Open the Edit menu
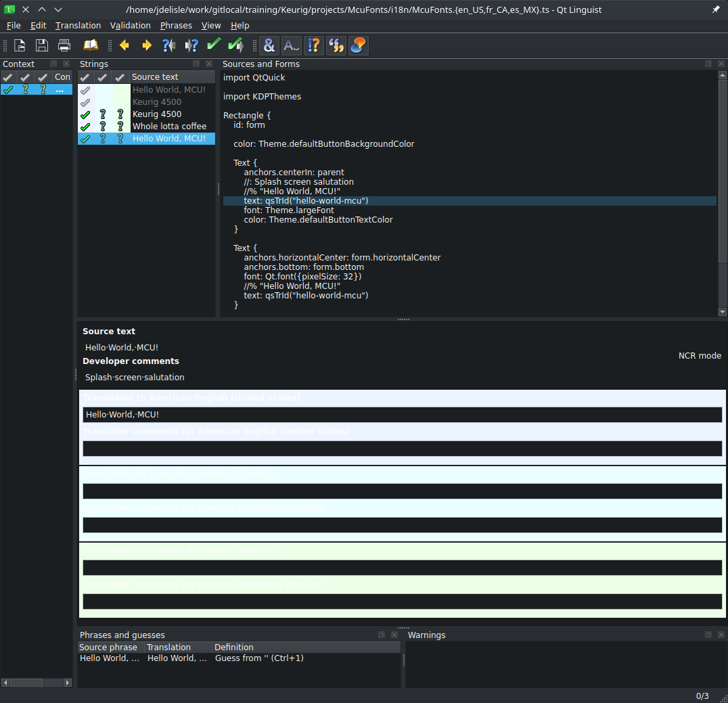Image resolution: width=728 pixels, height=703 pixels. point(38,26)
